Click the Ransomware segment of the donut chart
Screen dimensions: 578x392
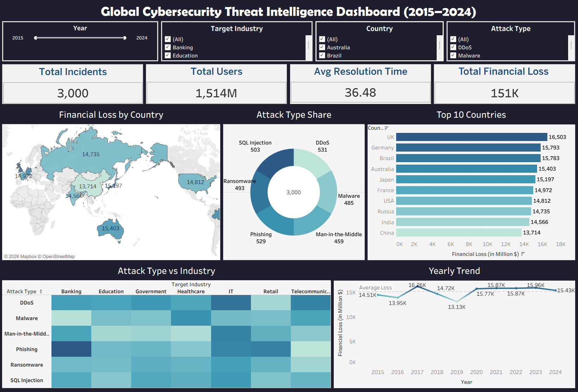(260, 192)
